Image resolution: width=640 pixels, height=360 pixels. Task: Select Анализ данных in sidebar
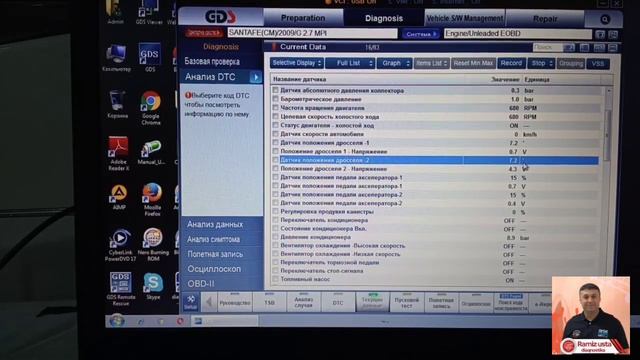click(x=215, y=224)
